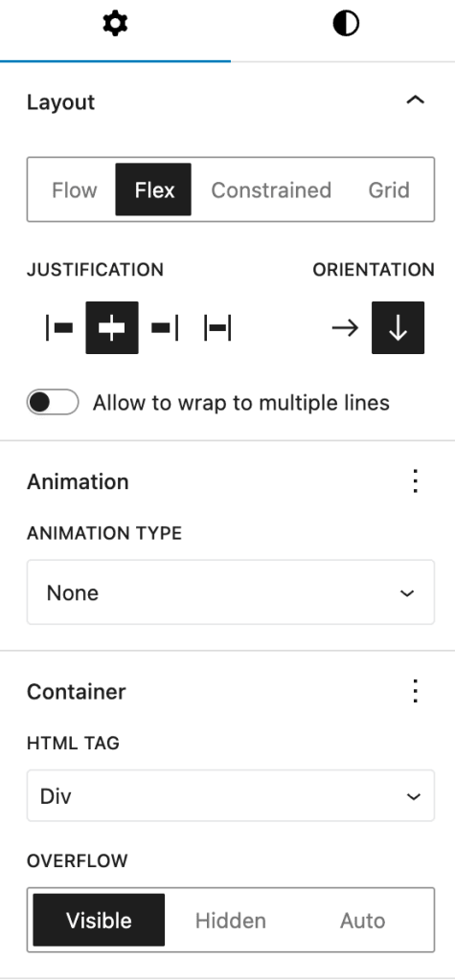The height and width of the screenshot is (980, 455).
Task: Set overflow to Auto
Action: tap(362, 920)
